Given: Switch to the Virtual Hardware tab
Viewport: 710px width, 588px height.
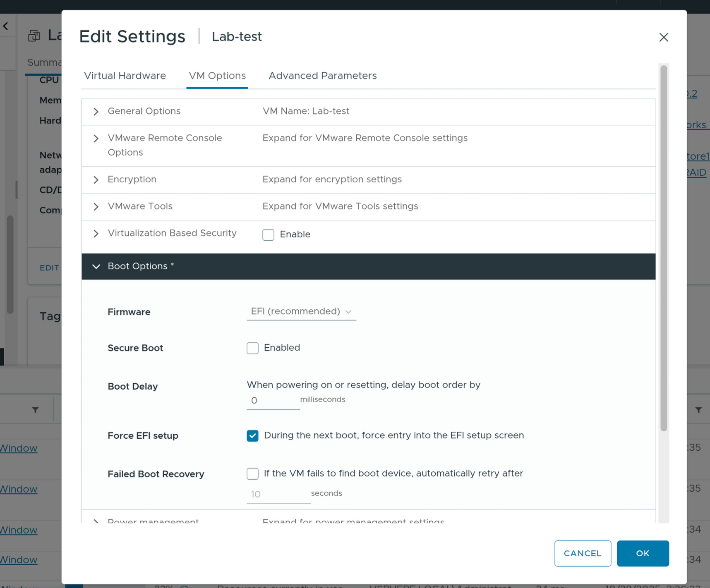Looking at the screenshot, I should [x=125, y=76].
